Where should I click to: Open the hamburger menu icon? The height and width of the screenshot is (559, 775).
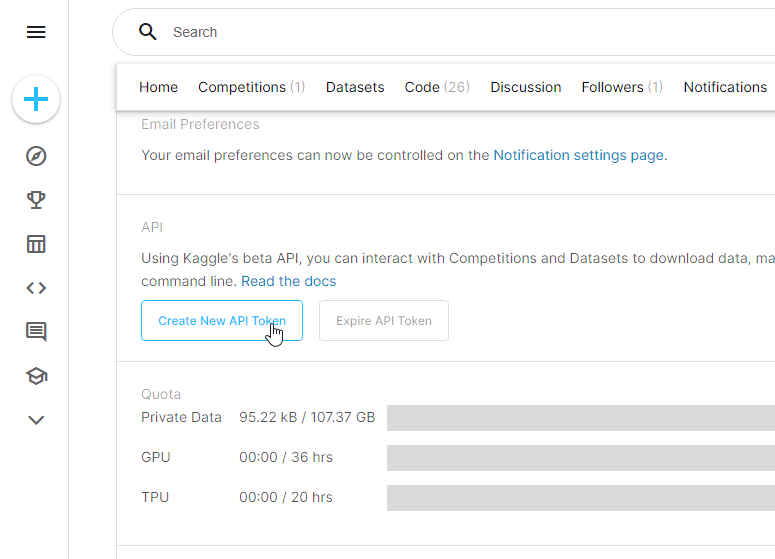(36, 32)
